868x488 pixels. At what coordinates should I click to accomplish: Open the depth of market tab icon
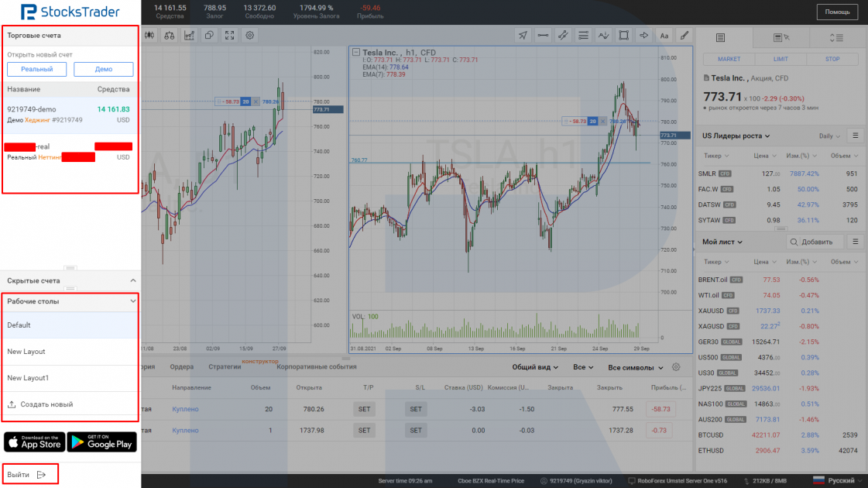point(836,38)
